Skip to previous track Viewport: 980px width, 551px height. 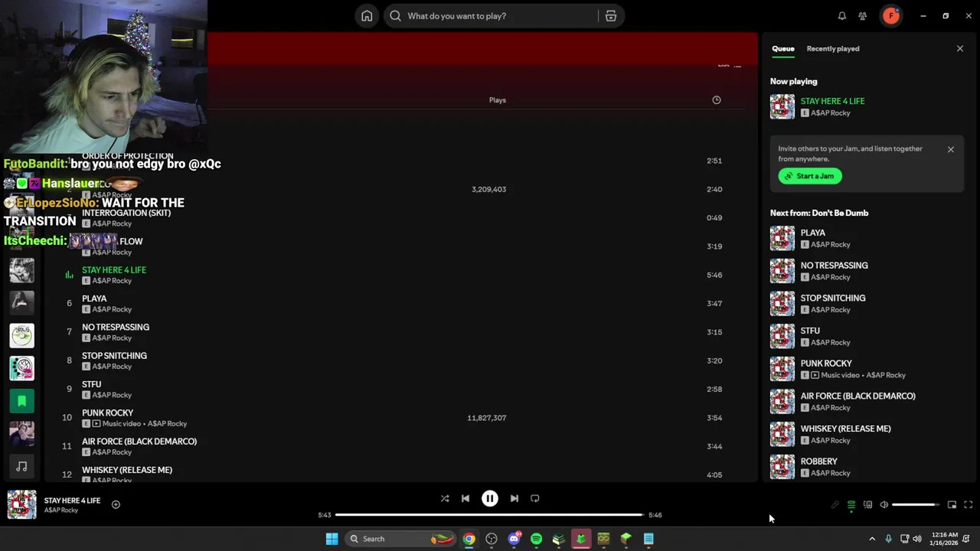[465, 498]
